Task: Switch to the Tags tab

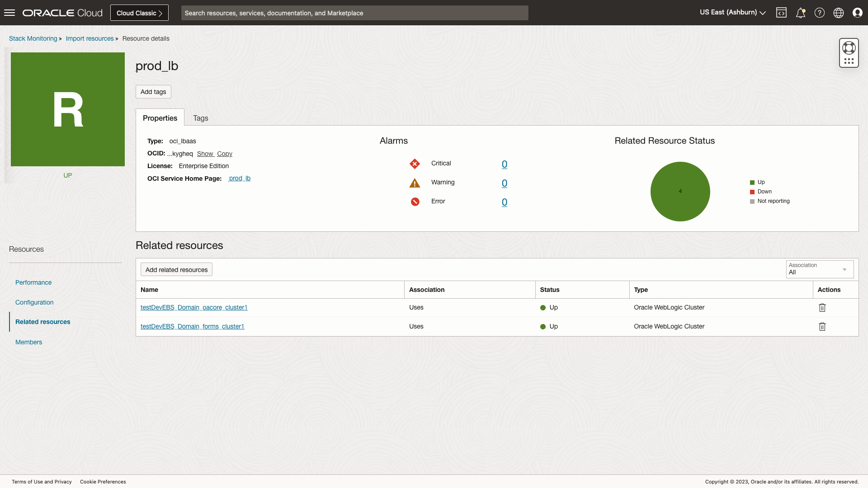Action: 200,118
